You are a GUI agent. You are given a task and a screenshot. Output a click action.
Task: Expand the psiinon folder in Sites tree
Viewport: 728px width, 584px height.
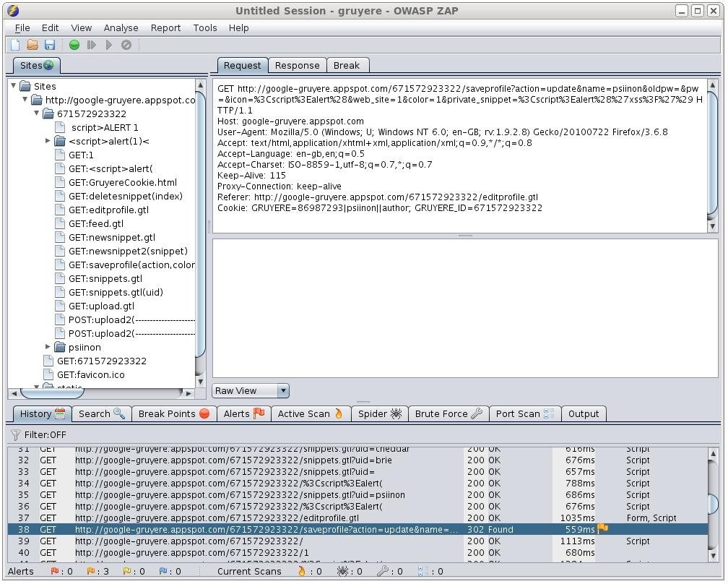(x=48, y=347)
